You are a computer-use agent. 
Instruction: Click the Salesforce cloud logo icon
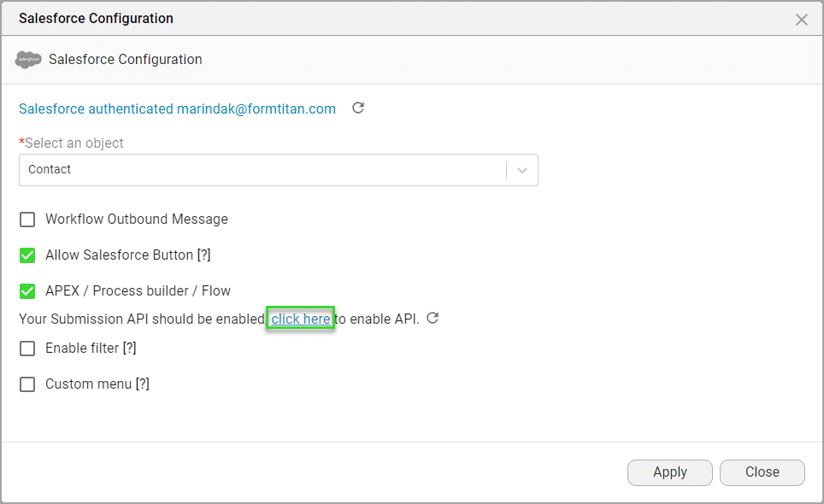[x=28, y=60]
